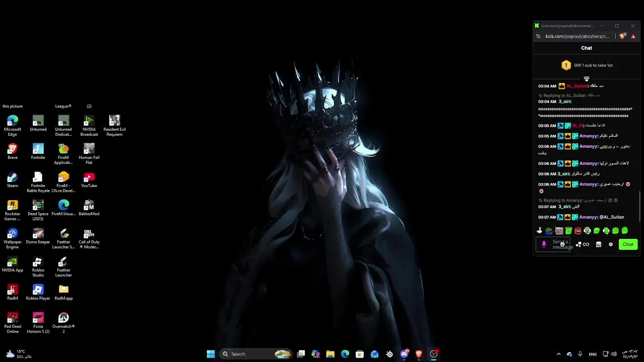Open the Kick chat shop icon
Image resolution: width=644 pixels, height=362 pixels.
tap(599, 244)
